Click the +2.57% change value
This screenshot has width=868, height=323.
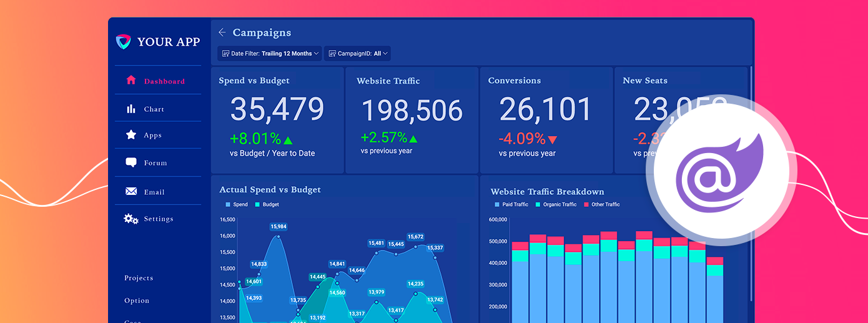point(384,137)
